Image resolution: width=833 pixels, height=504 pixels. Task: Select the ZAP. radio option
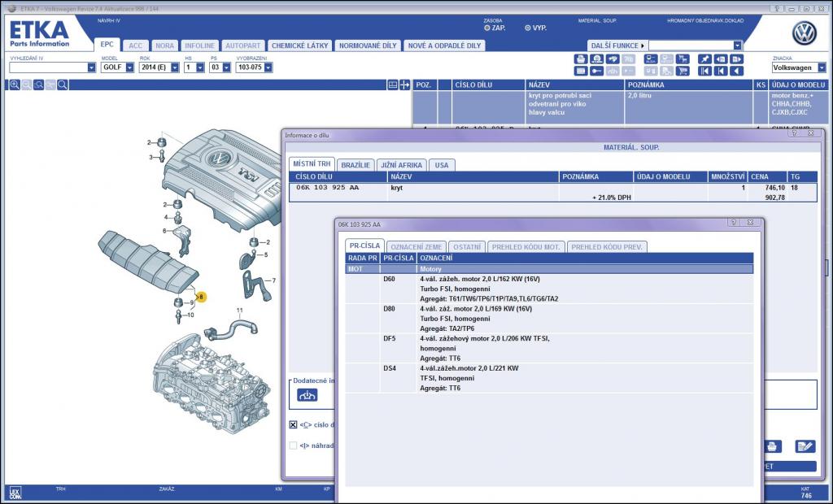[487, 28]
